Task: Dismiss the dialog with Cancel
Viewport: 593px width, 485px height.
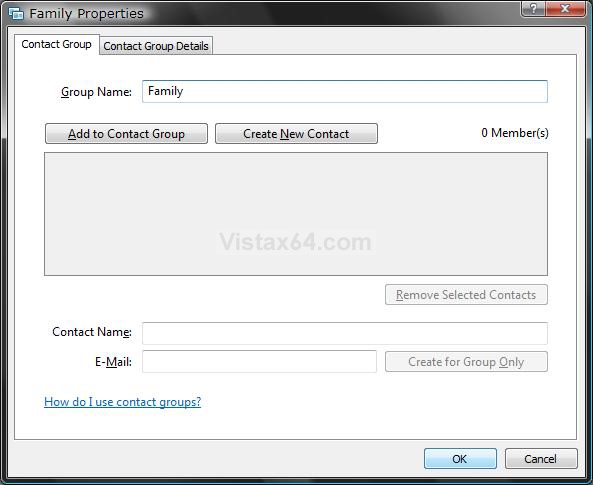Action: pos(541,459)
